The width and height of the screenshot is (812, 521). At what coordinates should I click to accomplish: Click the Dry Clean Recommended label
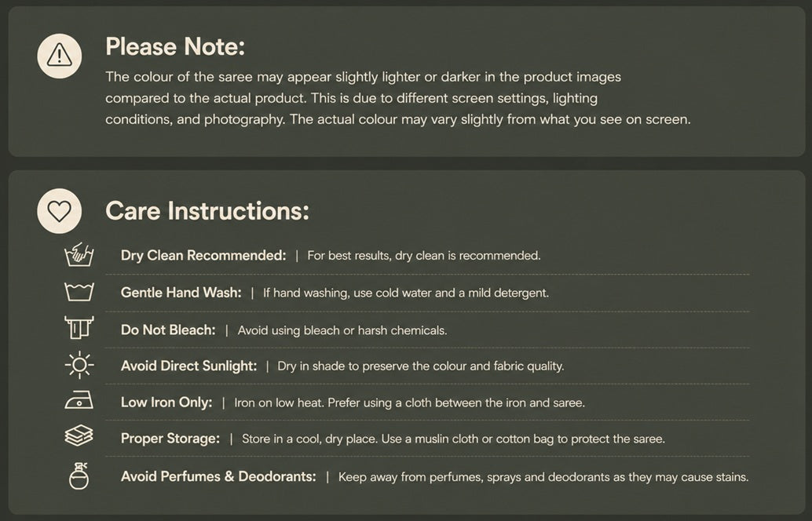click(x=203, y=256)
